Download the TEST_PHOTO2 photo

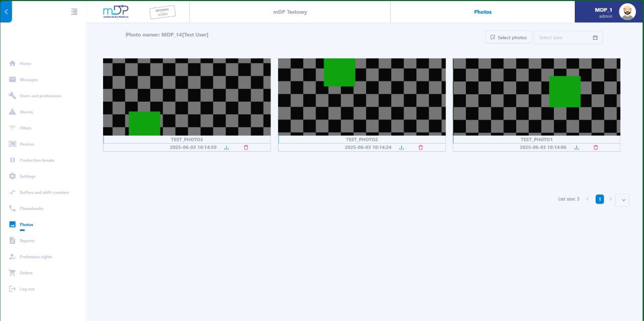point(401,147)
